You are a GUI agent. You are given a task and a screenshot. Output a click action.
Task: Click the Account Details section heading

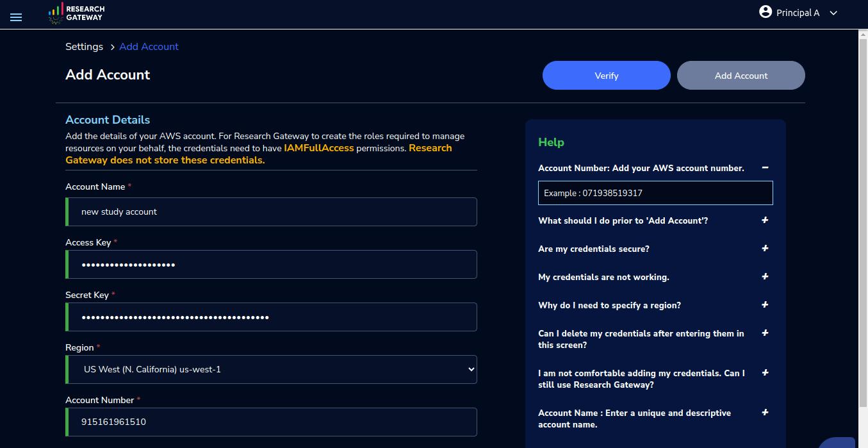[x=108, y=120]
